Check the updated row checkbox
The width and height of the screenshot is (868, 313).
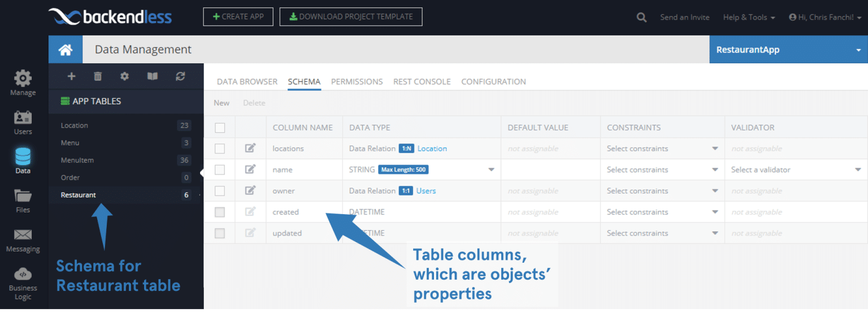click(220, 233)
